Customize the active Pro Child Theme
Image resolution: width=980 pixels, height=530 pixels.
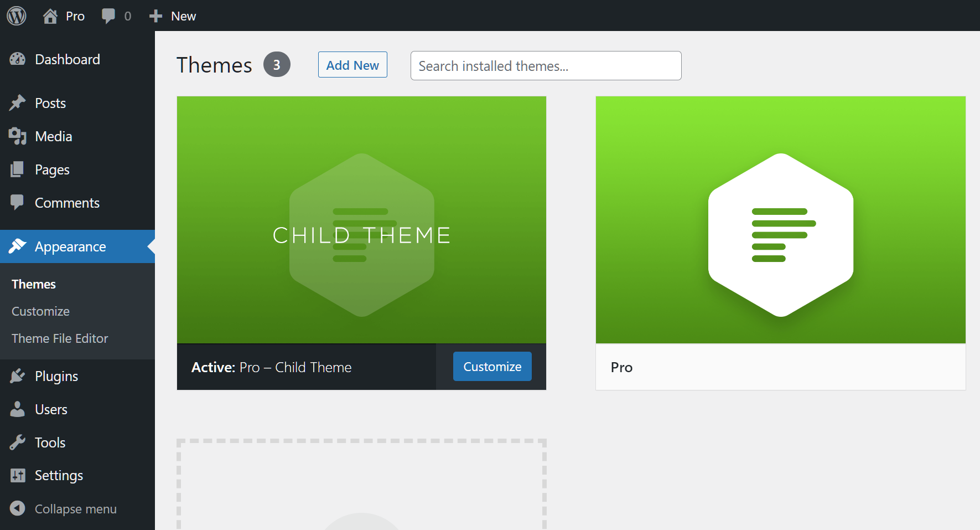click(x=491, y=366)
